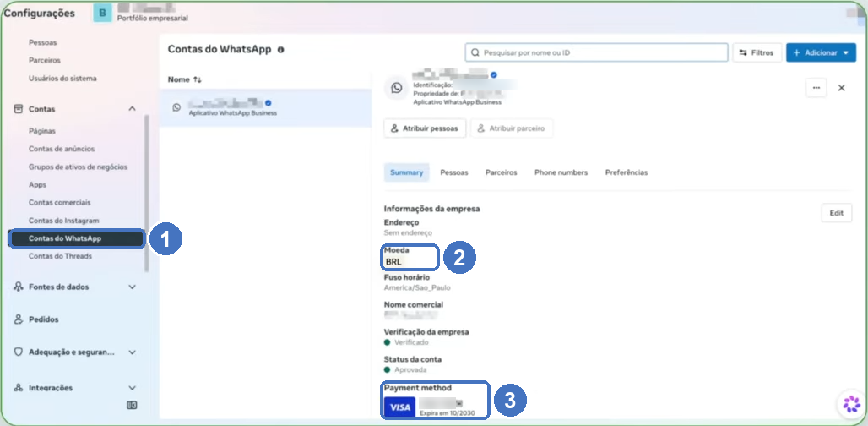Click the Pedidos person icon
Viewport: 868px width, 426px height.
(x=19, y=319)
